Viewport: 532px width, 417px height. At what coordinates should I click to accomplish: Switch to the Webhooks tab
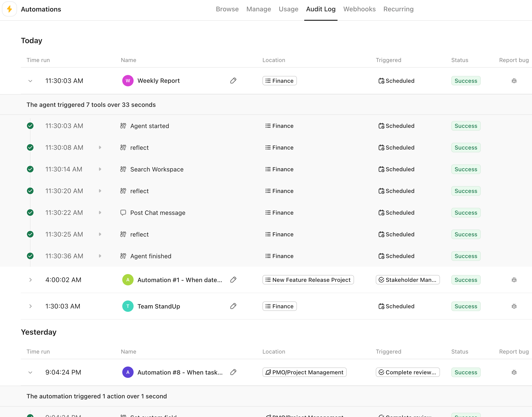359,9
